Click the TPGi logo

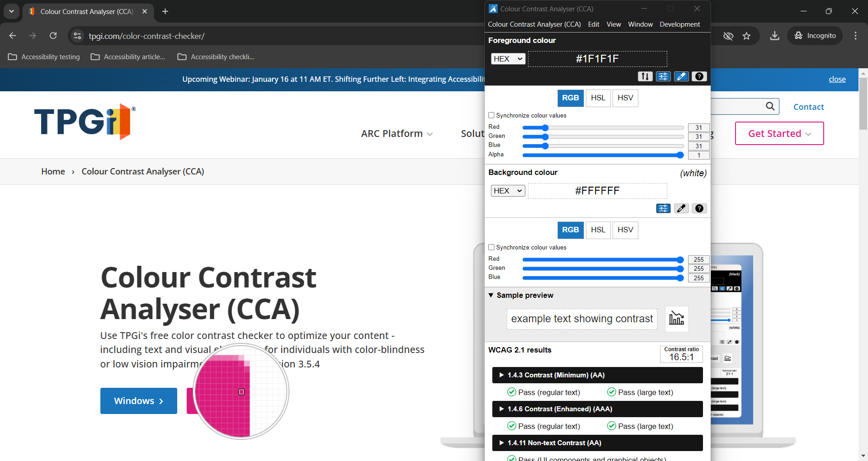pos(85,122)
